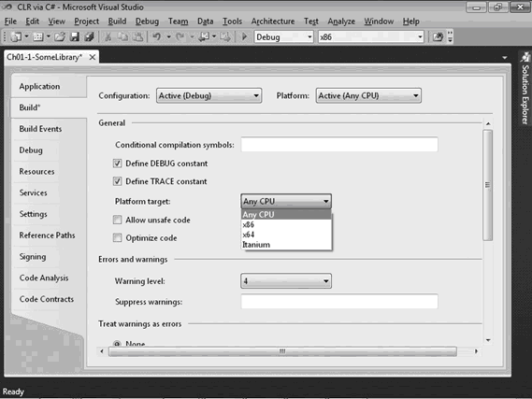Click the vertical scrollbar down arrow

coord(488,340)
